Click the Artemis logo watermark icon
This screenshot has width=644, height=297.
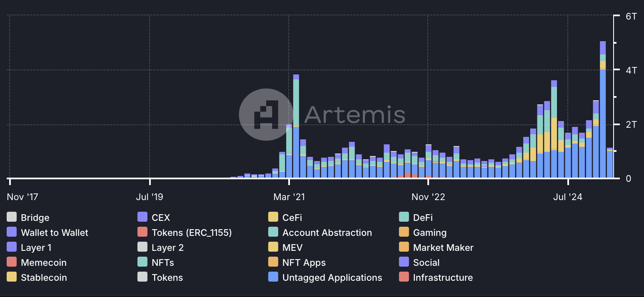(266, 114)
